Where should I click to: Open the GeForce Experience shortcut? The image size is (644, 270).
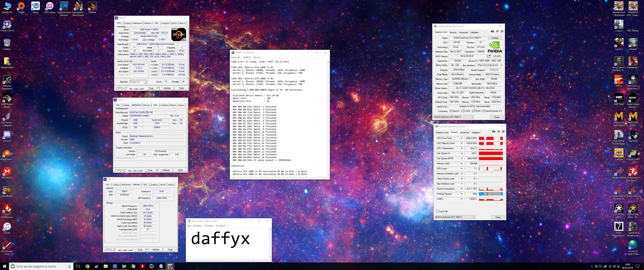click(7, 83)
